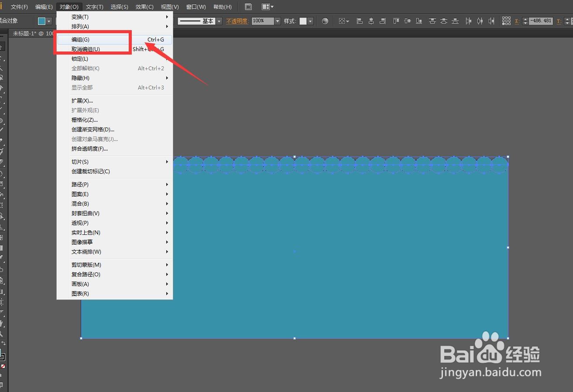Choose 拼合透明度(F)... menu entry
The width and height of the screenshot is (573, 392).
click(x=115, y=148)
